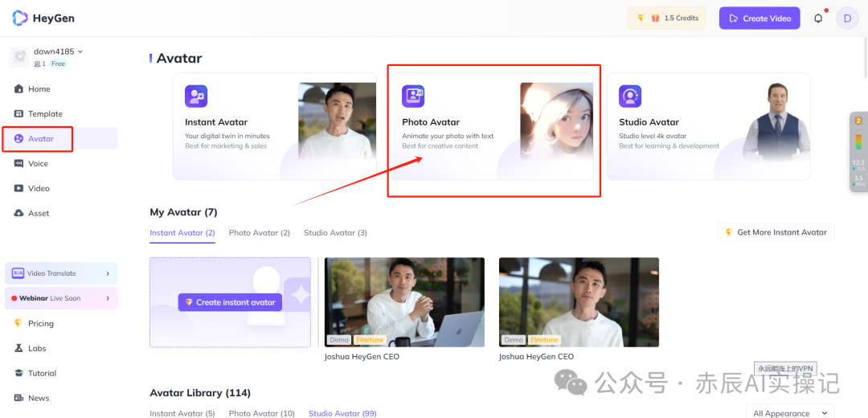Viewport: 868px width, 418px height.
Task: Click the Instant Avatar card icon
Action: click(196, 96)
